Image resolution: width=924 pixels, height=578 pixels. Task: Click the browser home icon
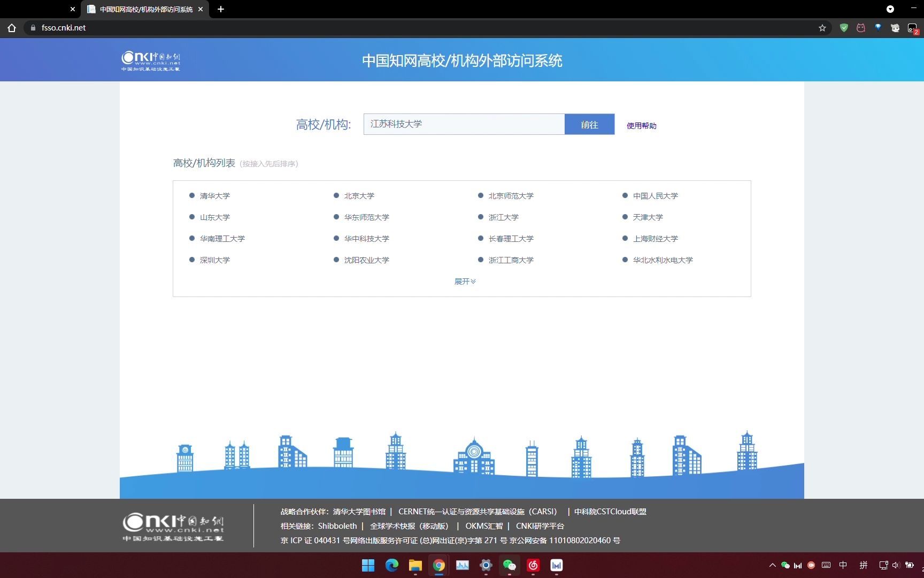(x=12, y=28)
